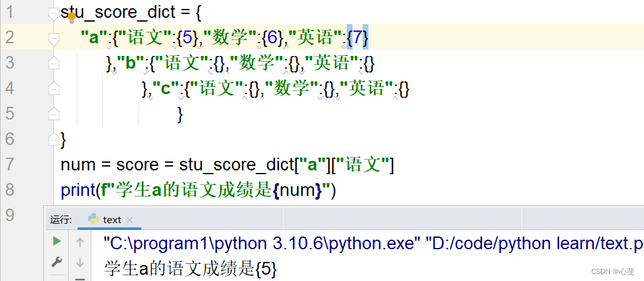Click the number 5 on line 2

click(x=187, y=38)
